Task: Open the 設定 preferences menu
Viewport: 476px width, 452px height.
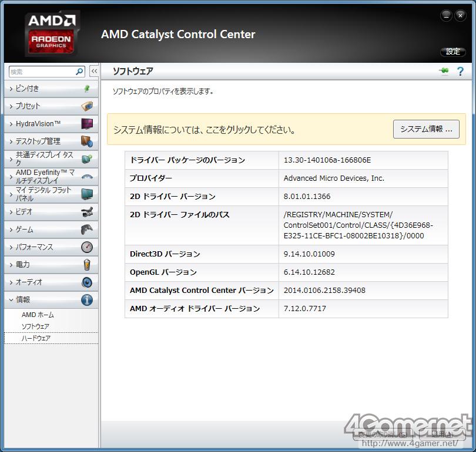Action: (x=453, y=52)
